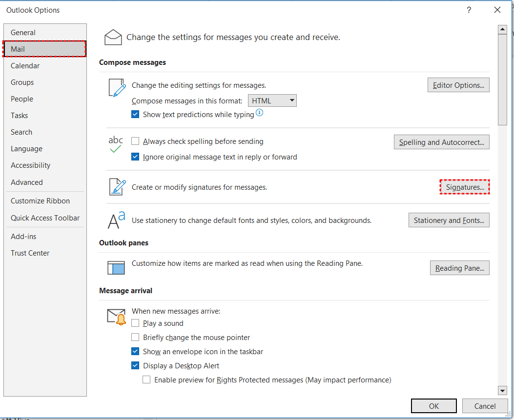Open the Groups options

click(45, 82)
